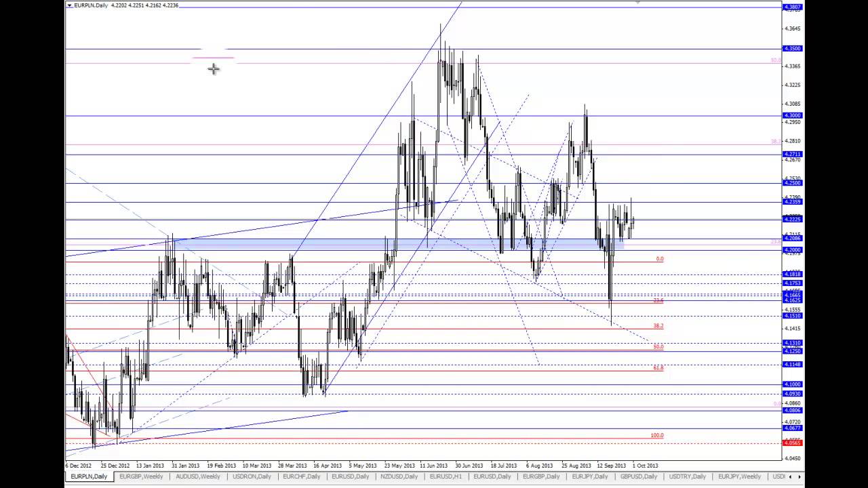Viewport: 868px width, 488px height.
Task: Click the chart shift triangle beside EURPLN title
Action: click(x=69, y=5)
